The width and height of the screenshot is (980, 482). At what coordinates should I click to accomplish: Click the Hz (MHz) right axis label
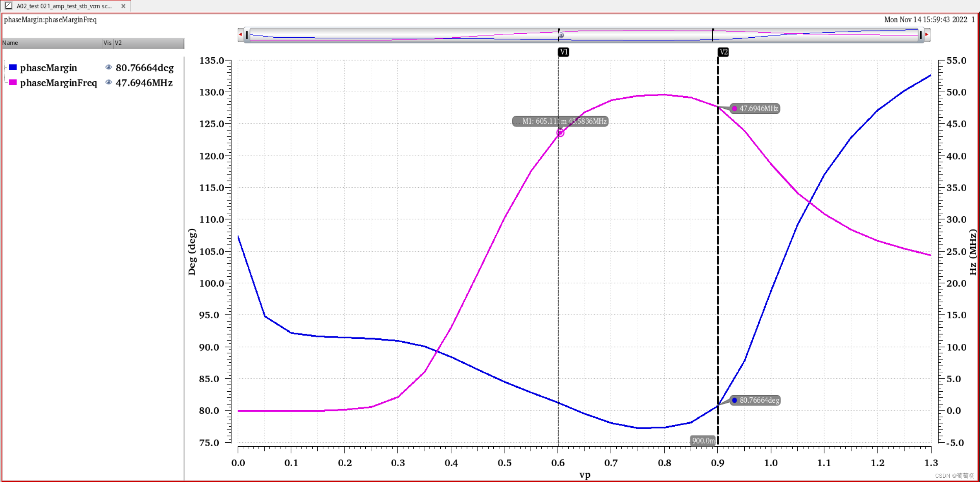point(973,252)
